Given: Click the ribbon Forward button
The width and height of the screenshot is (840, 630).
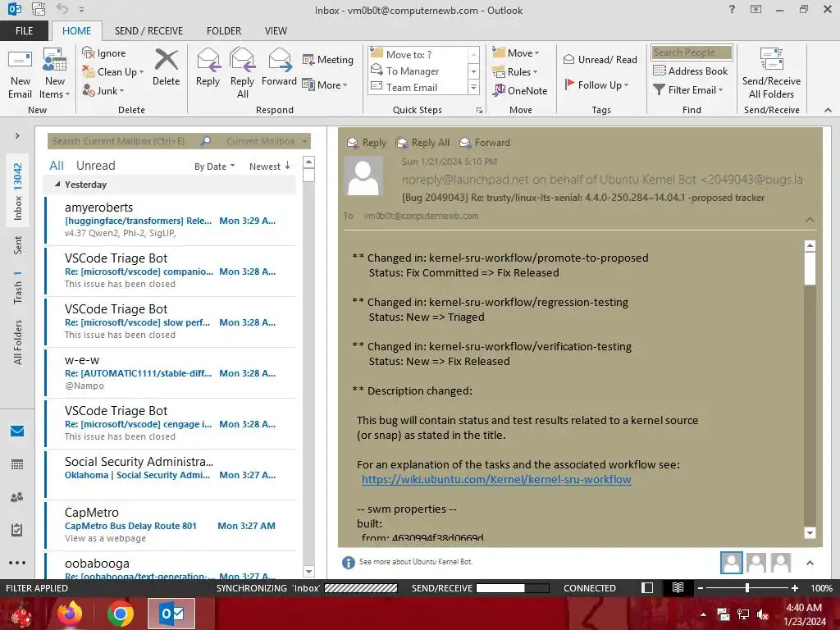Looking at the screenshot, I should tap(279, 68).
